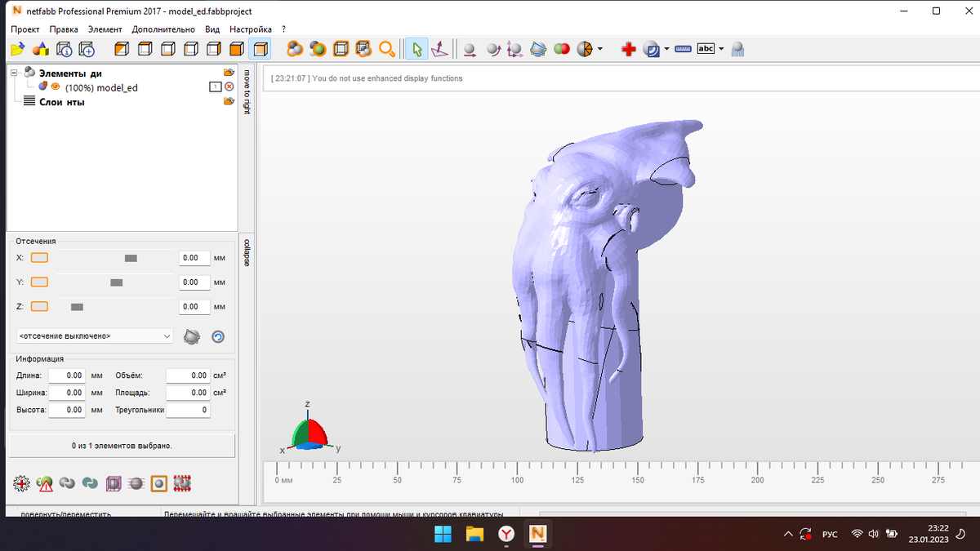Screen dimensions: 980x551
Task: Click the zoom magnifier icon
Action: 387,50
